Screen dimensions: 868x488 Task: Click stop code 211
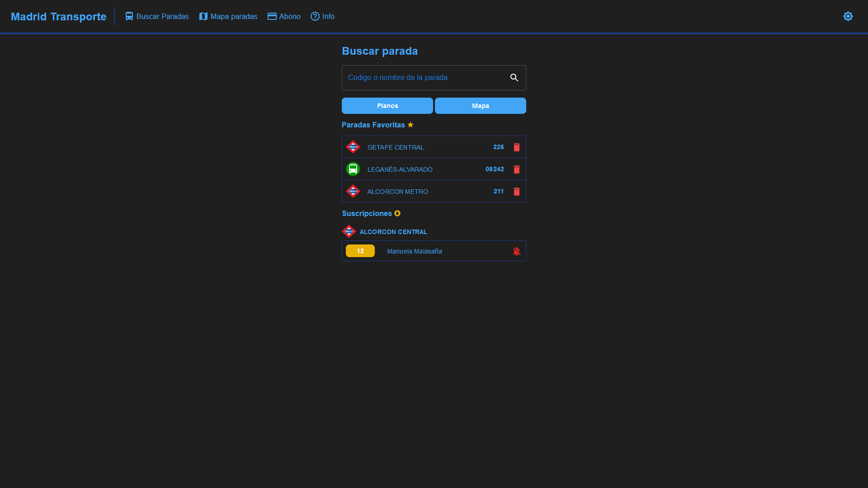pyautogui.click(x=499, y=191)
